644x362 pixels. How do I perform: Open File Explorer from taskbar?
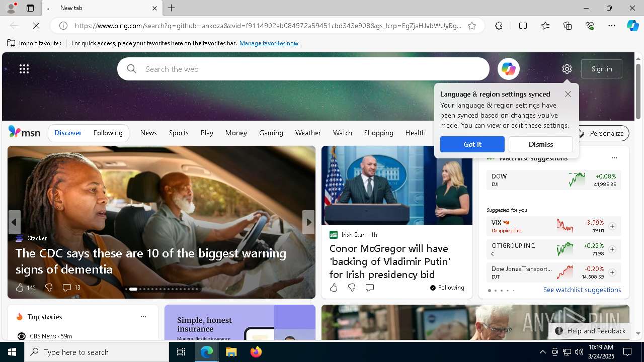231,352
